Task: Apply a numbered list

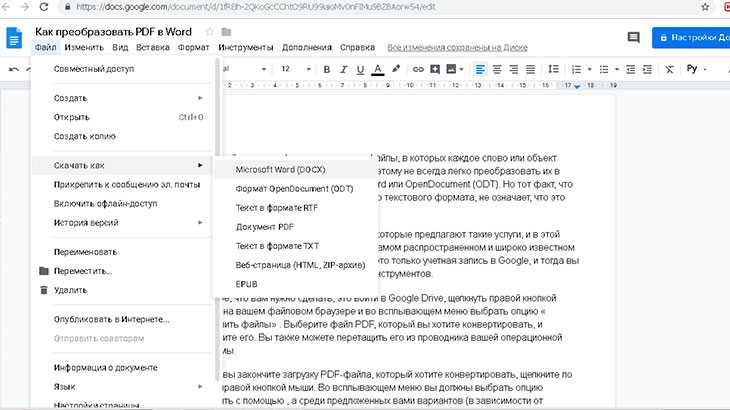Action: [576, 69]
